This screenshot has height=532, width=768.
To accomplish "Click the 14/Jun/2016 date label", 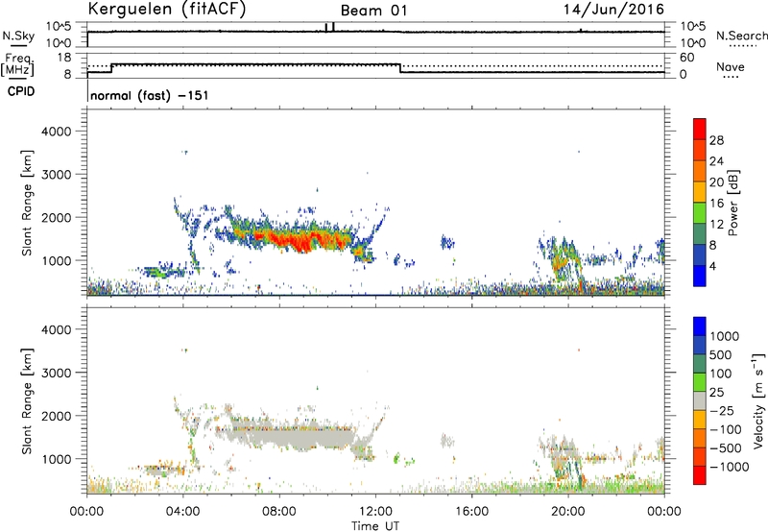I will 613,10.
